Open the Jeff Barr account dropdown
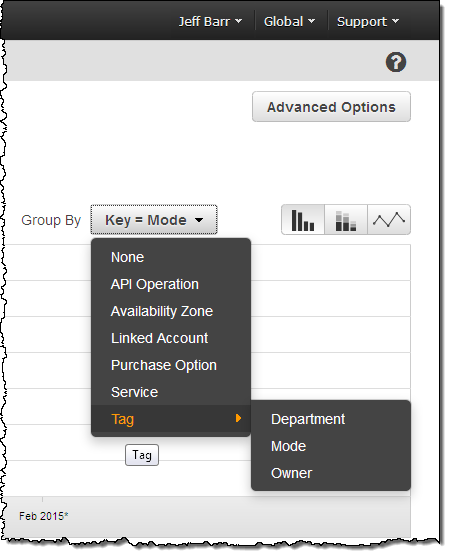The image size is (451, 556). click(210, 22)
